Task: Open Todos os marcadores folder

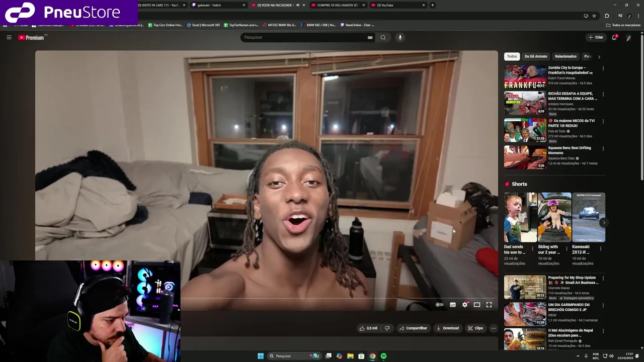Action: pos(623,25)
